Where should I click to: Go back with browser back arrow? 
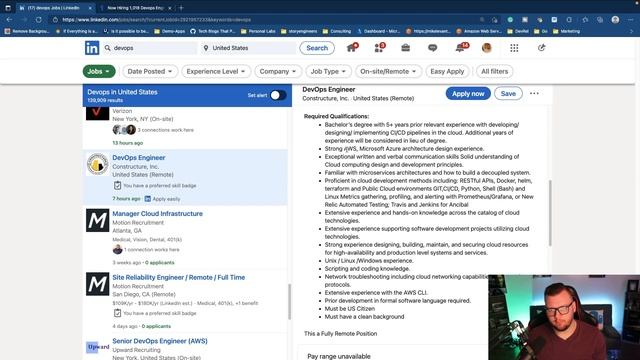(x=9, y=20)
